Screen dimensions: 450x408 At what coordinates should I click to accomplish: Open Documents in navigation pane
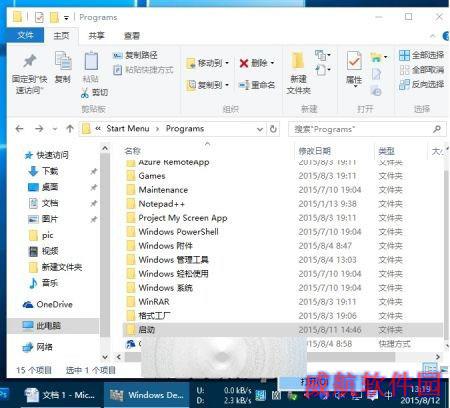coord(43,203)
